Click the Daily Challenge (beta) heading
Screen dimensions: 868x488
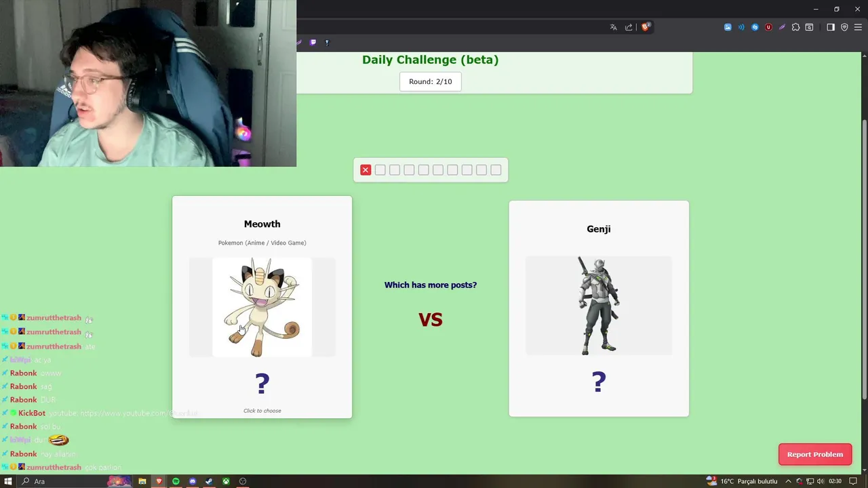click(x=431, y=60)
